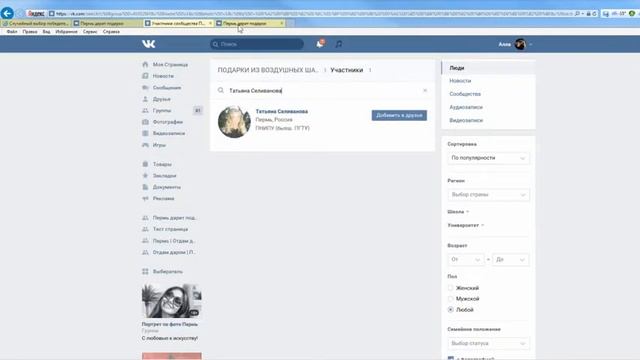
Task: Switch to Участники сообщества browser tab
Action: coord(178,23)
